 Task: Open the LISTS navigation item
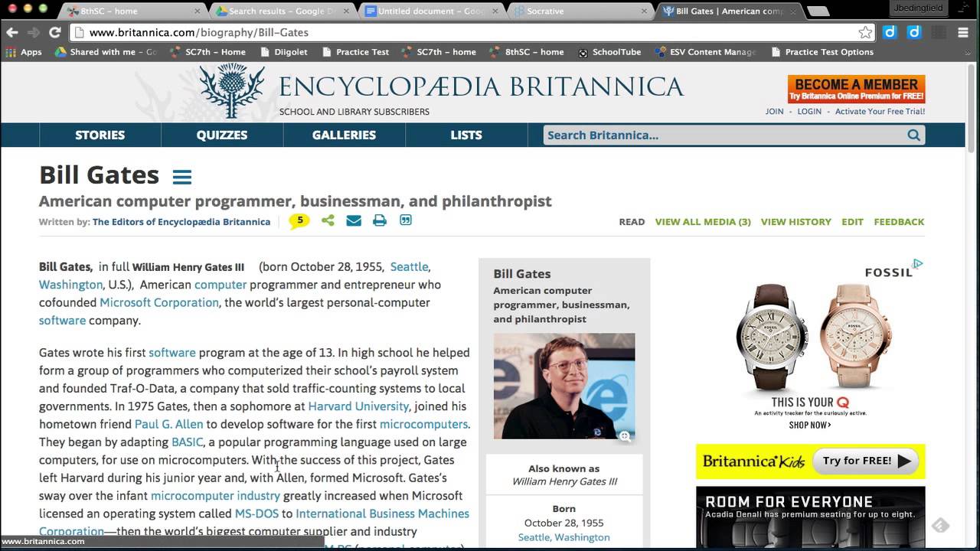pos(466,135)
